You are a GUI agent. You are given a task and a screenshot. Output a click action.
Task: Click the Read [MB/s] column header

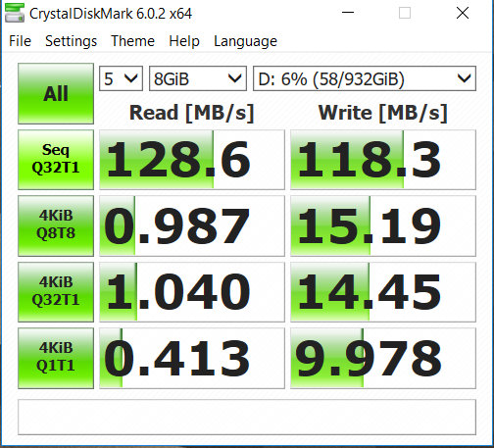point(192,113)
